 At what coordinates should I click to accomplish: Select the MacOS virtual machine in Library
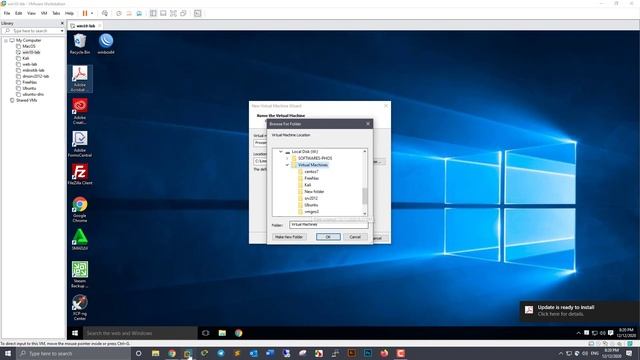click(x=29, y=46)
